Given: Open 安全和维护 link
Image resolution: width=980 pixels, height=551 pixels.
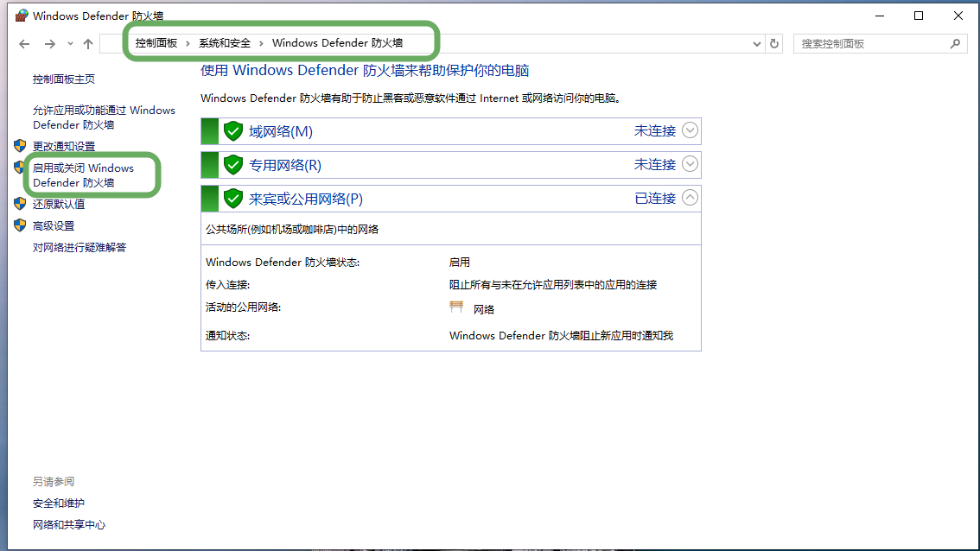Looking at the screenshot, I should [x=59, y=503].
